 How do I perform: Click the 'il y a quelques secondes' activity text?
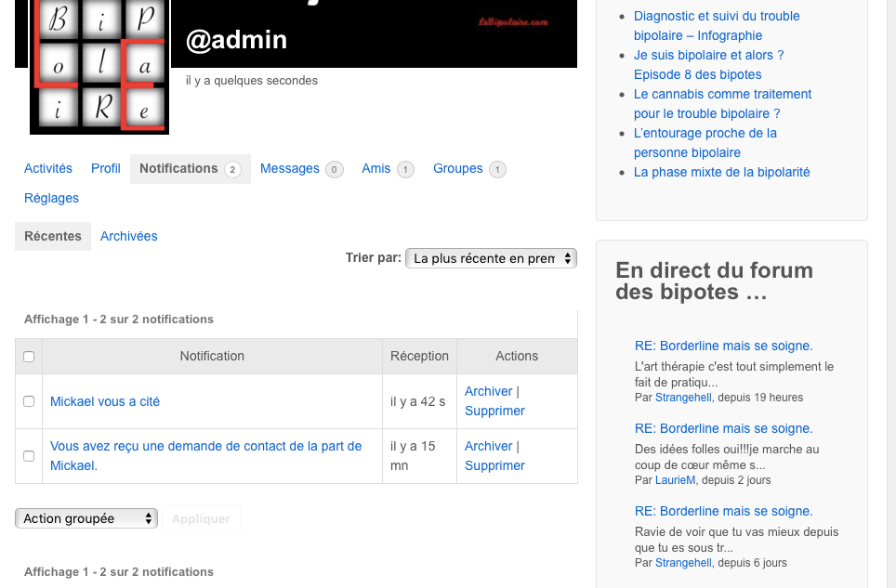click(252, 81)
